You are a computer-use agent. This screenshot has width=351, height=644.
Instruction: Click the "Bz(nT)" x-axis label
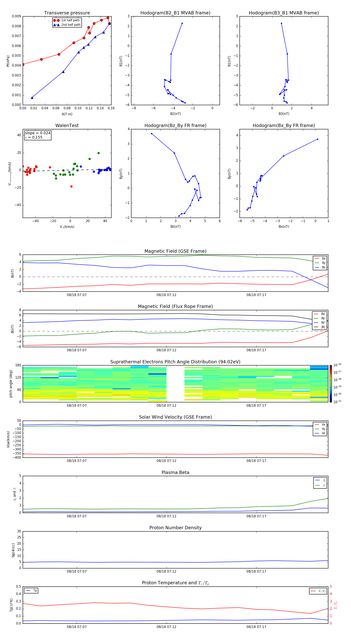tap(175, 227)
